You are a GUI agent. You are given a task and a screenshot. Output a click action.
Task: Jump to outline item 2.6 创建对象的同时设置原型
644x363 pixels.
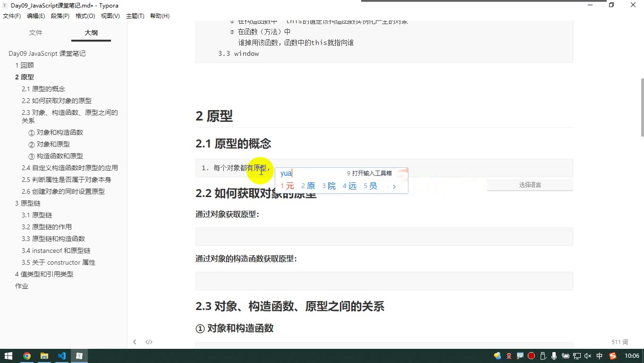(x=63, y=191)
